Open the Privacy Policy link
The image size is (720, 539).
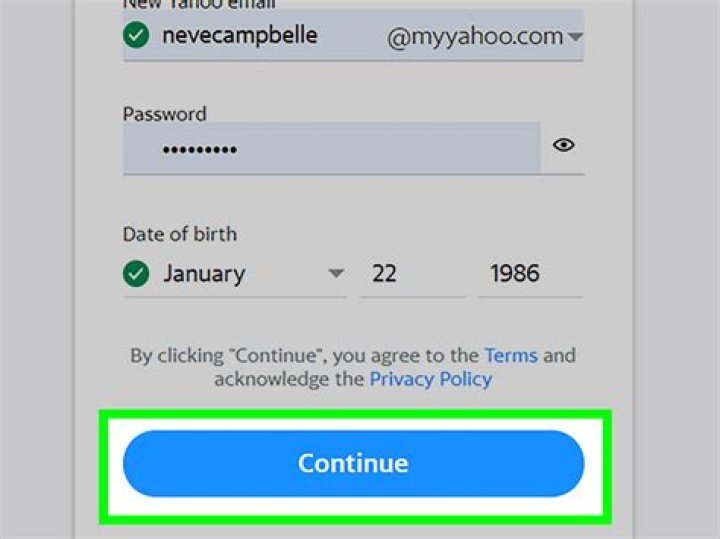pyautogui.click(x=430, y=379)
